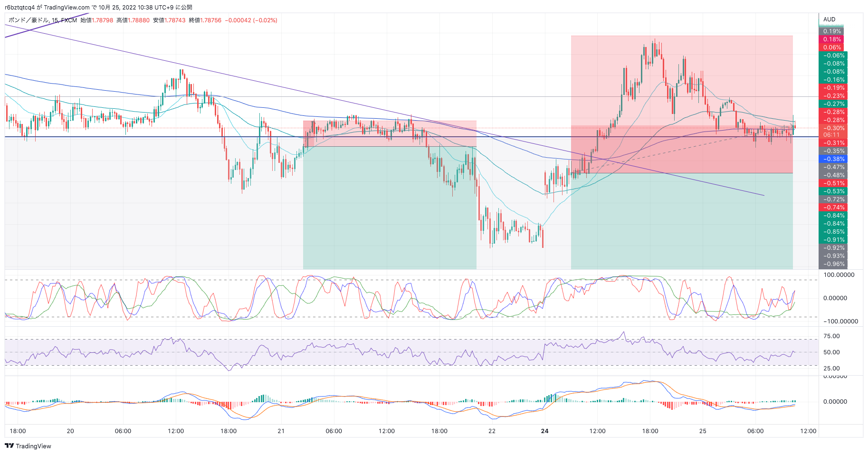This screenshot has width=868, height=454.
Task: Select the -0.51% red axis label
Action: coord(834,183)
